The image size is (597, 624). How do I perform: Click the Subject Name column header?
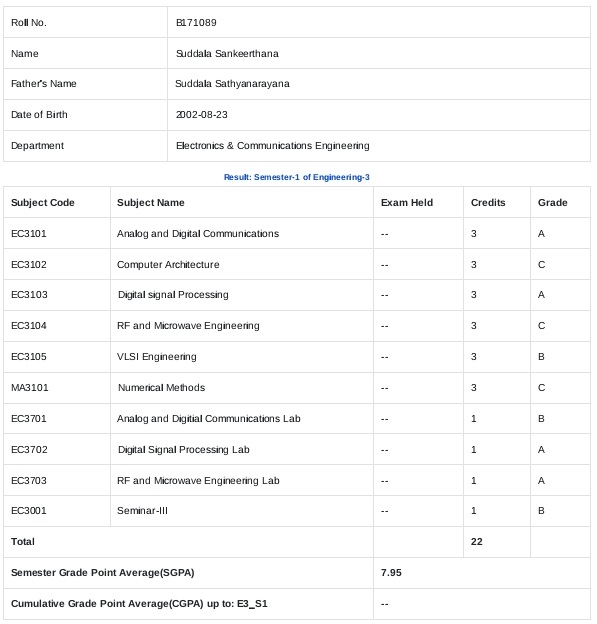tap(151, 203)
